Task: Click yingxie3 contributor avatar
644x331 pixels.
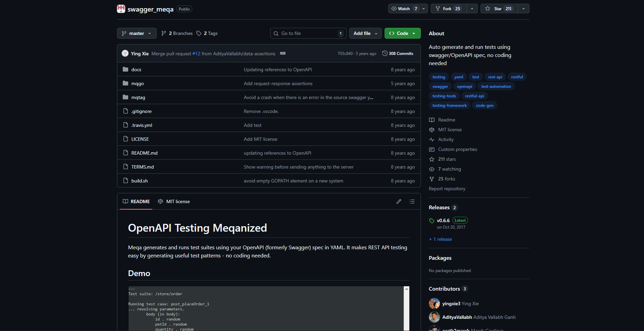Action: pyautogui.click(x=434, y=304)
